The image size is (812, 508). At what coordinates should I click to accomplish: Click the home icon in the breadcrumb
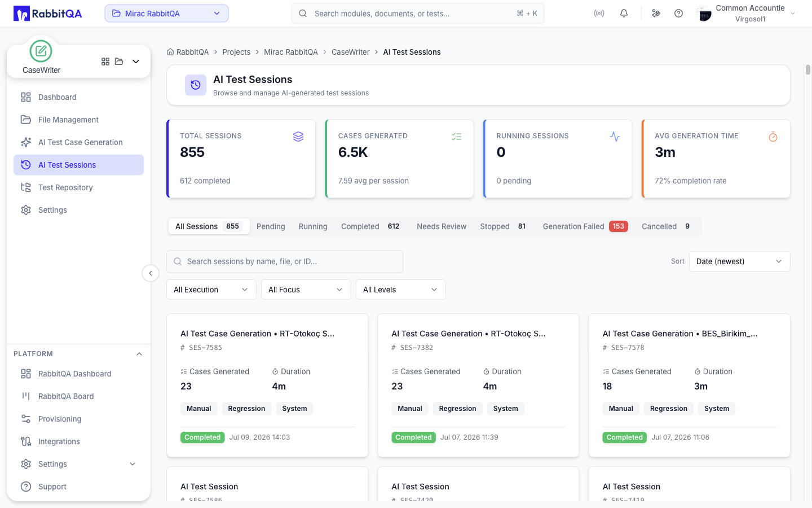pos(170,52)
